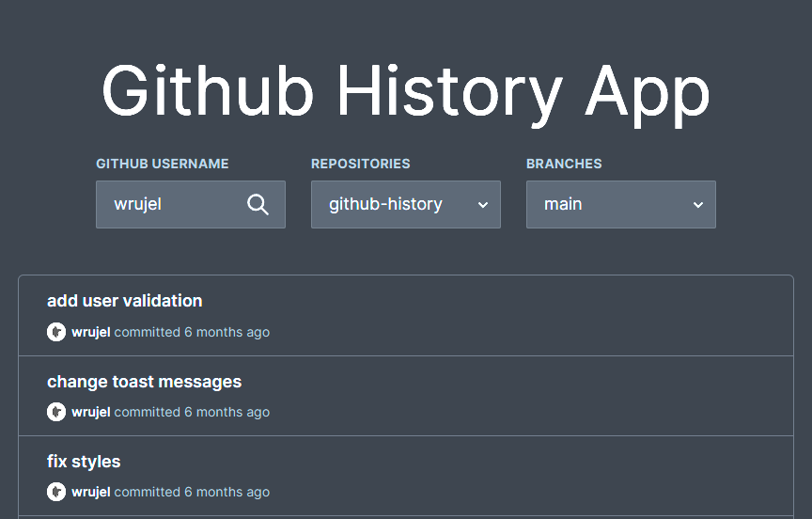The height and width of the screenshot is (519, 812).
Task: Click '6 months ago' timestamp on first commit
Action: [x=226, y=333]
